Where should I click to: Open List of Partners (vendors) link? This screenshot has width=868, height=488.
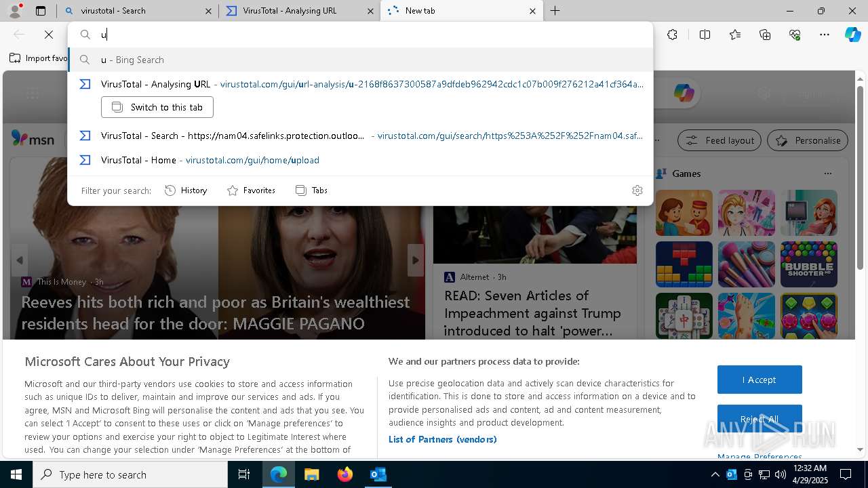[442, 439]
